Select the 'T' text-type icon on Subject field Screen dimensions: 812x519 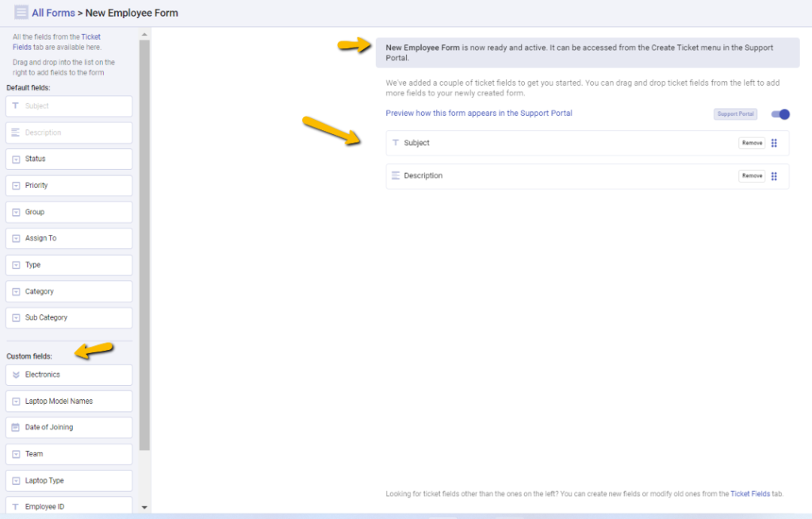[x=396, y=143]
